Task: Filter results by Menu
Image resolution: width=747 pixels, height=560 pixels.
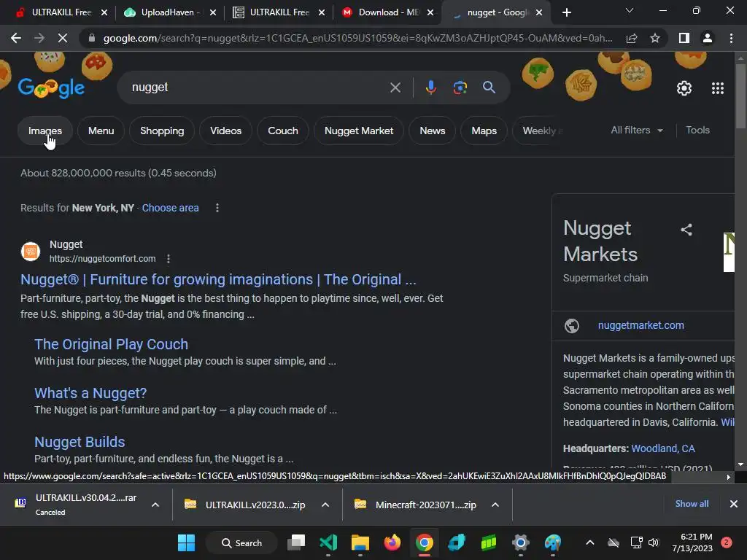Action: point(101,131)
